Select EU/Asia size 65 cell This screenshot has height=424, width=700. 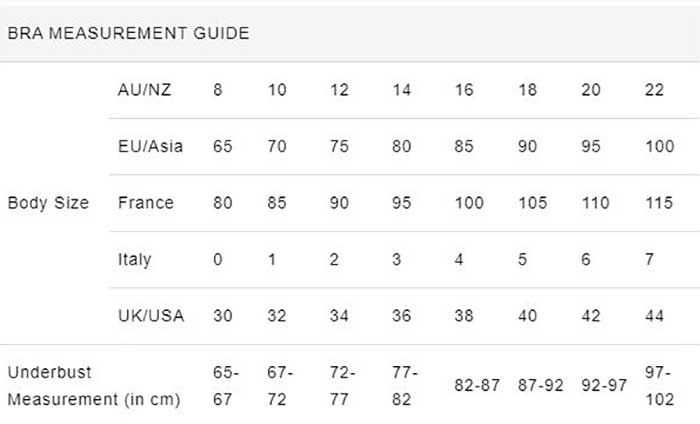(x=223, y=146)
